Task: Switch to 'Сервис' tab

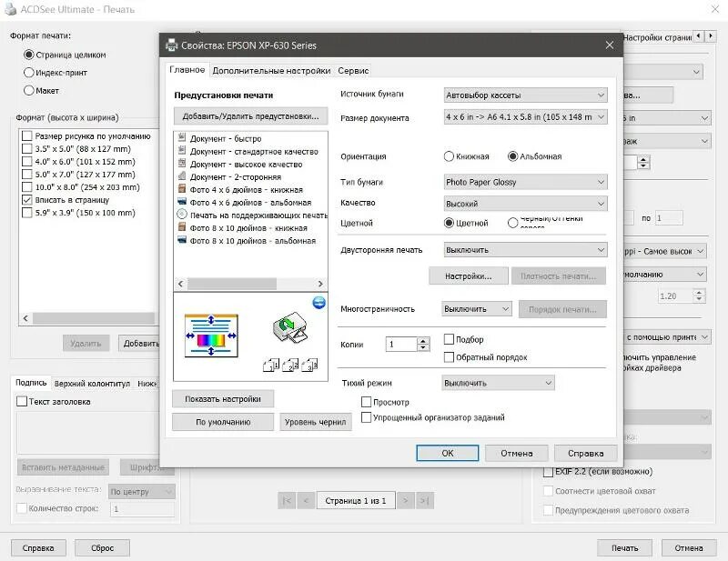Action: click(x=353, y=71)
